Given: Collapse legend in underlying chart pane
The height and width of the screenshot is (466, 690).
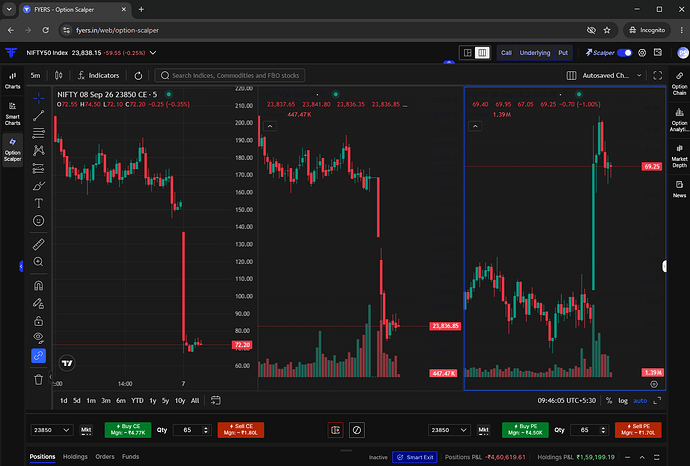Looking at the screenshot, I should [x=270, y=126].
